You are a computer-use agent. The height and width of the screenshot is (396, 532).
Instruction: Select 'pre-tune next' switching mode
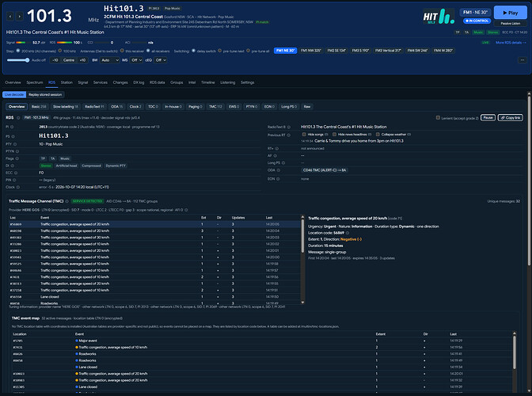click(219, 51)
